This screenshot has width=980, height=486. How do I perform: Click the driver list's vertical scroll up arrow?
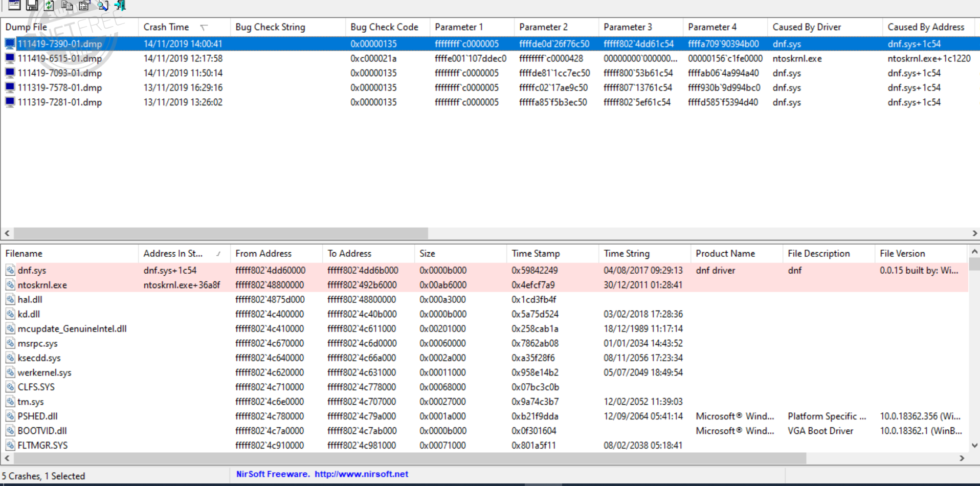[x=974, y=252]
